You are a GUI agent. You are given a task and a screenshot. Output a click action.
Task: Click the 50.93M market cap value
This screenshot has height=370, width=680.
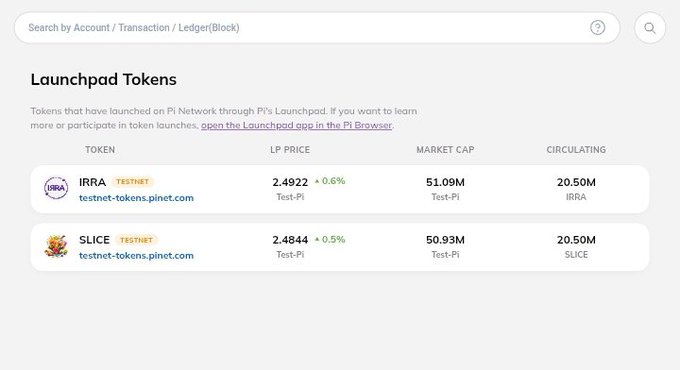point(445,240)
